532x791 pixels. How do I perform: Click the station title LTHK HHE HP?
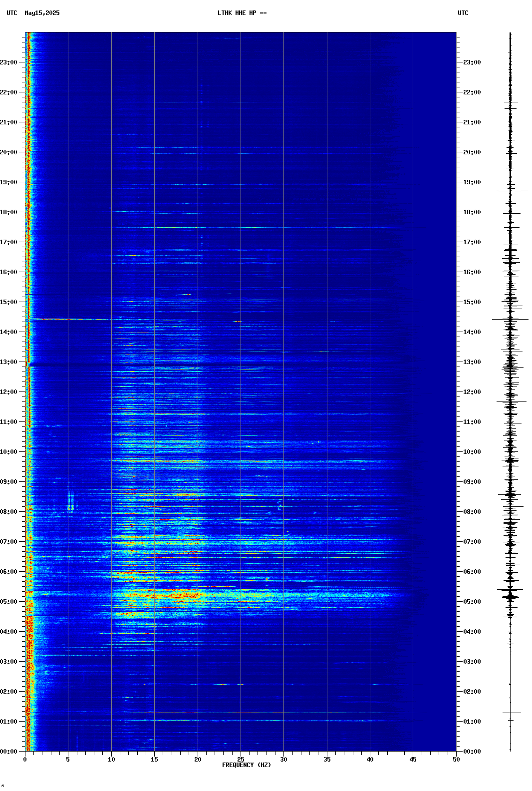(x=237, y=13)
